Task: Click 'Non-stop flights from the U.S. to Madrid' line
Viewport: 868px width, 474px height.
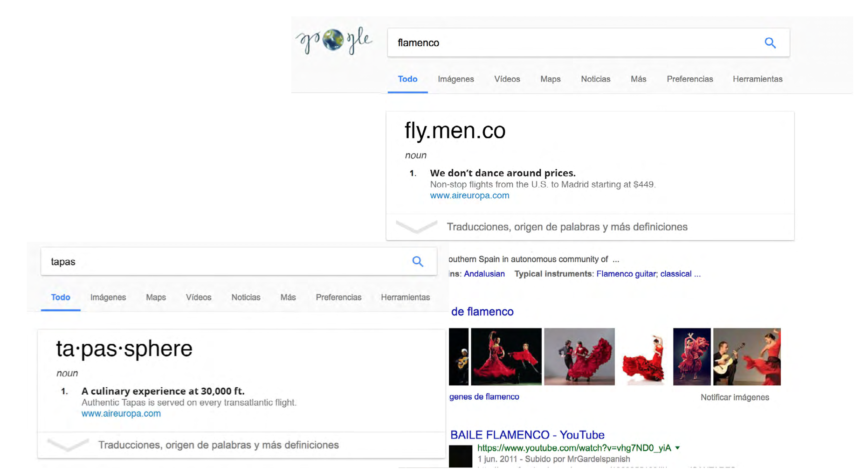Action: 543,184
